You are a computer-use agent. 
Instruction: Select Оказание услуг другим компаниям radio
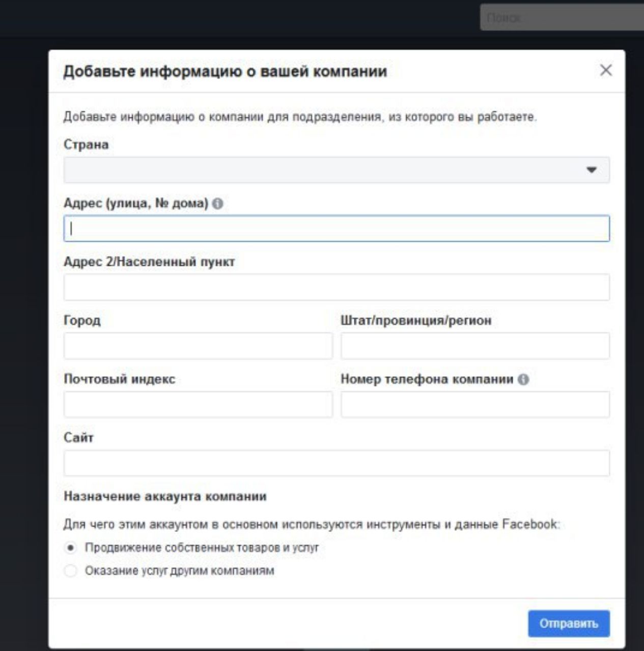tap(71, 571)
